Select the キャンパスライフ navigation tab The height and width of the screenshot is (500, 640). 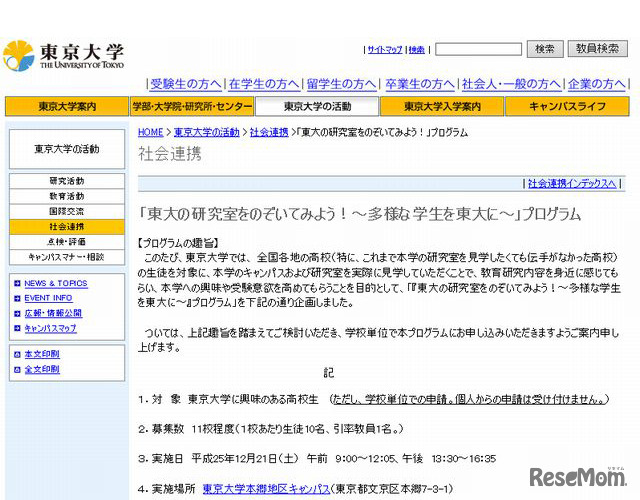[567, 107]
